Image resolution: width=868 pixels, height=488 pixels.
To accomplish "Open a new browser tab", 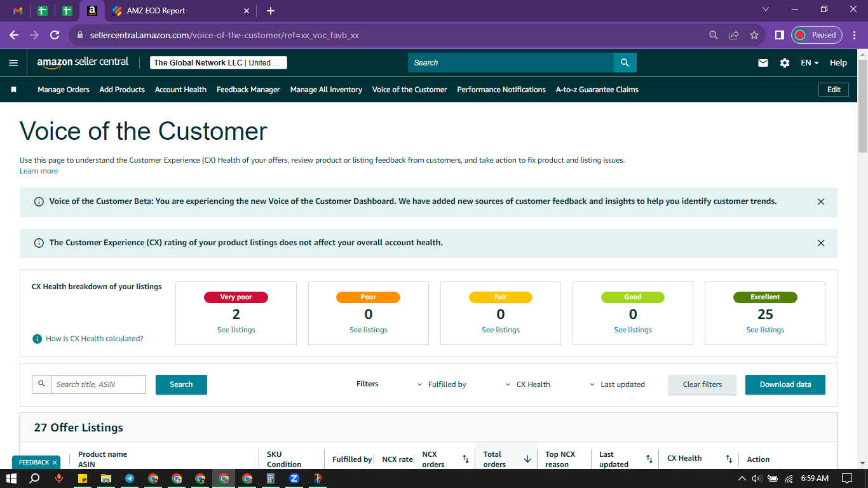I will pos(271,11).
